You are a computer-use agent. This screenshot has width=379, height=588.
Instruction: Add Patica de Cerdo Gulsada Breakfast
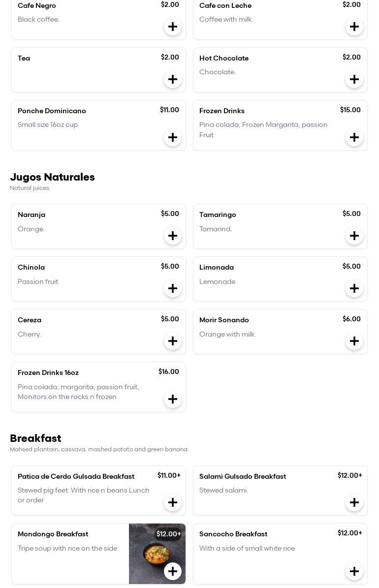(x=173, y=502)
